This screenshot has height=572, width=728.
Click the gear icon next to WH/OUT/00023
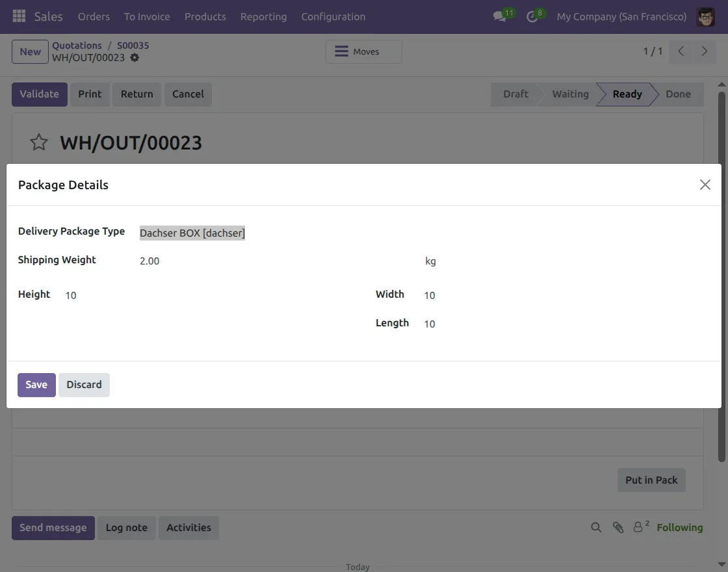point(135,58)
